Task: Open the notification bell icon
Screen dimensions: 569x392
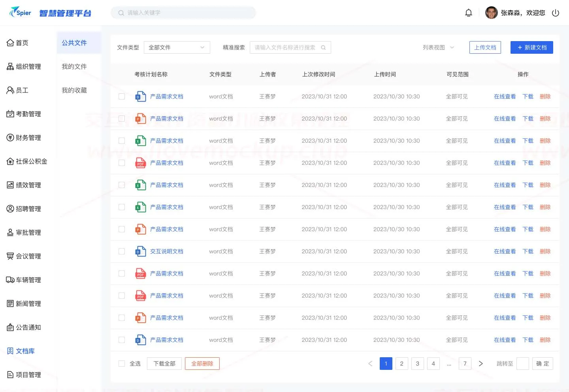Action: click(x=469, y=13)
